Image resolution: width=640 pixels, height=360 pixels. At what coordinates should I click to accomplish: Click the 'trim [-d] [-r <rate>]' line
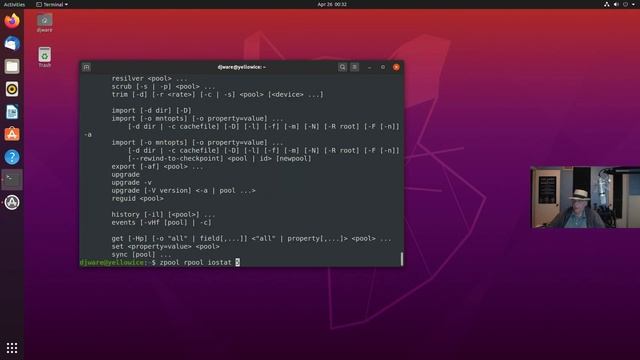click(218, 94)
